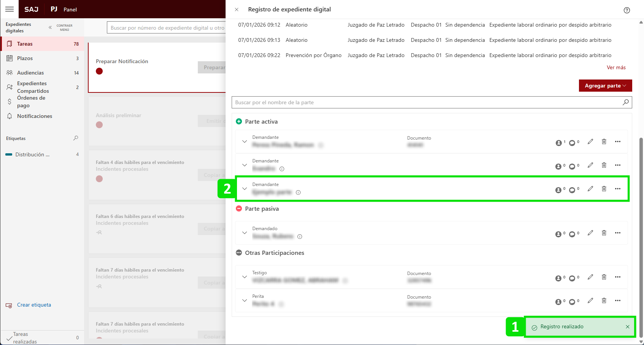Screen dimensions: 644x345
Task: Open the Agregar parte dropdown
Action: 605,86
